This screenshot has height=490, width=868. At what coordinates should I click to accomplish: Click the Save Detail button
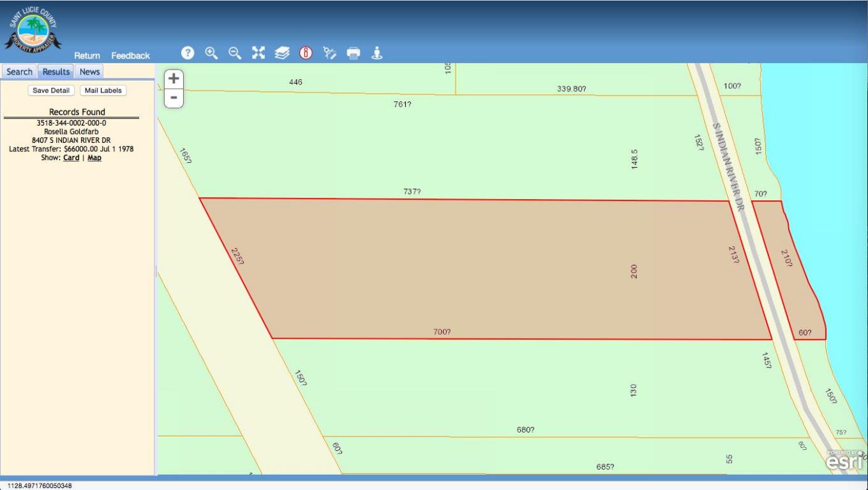(x=51, y=91)
